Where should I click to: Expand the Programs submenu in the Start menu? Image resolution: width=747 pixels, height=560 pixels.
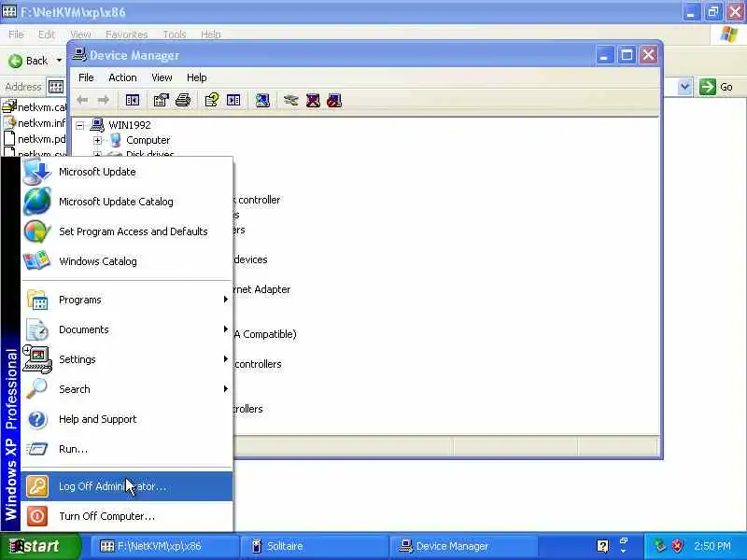127,300
